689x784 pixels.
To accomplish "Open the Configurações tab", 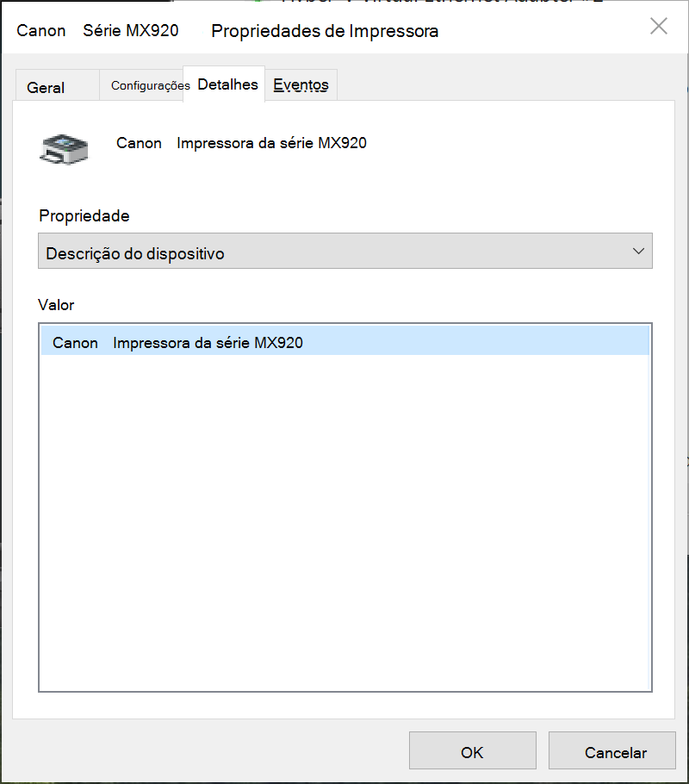I will click(x=150, y=86).
